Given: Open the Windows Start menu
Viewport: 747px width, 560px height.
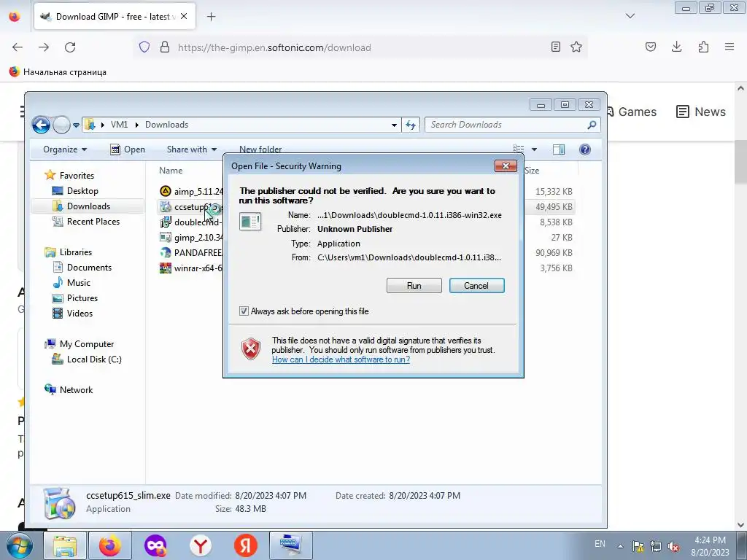Looking at the screenshot, I should point(20,545).
